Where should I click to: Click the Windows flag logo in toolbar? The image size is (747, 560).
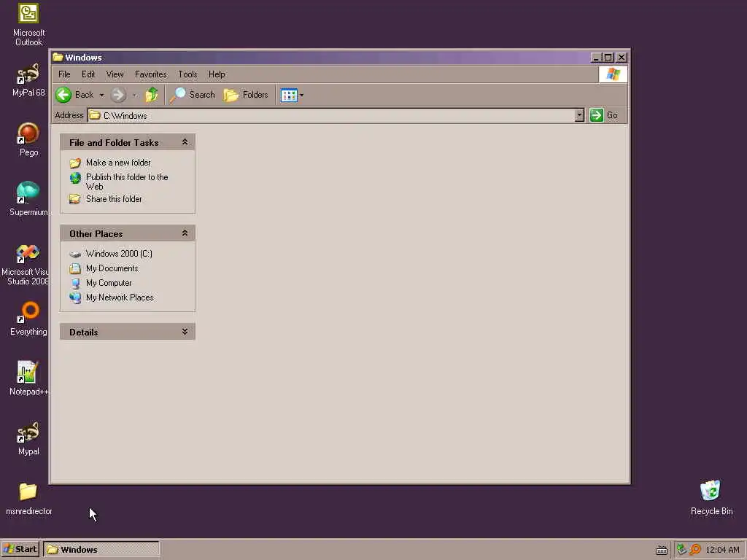[x=613, y=74]
